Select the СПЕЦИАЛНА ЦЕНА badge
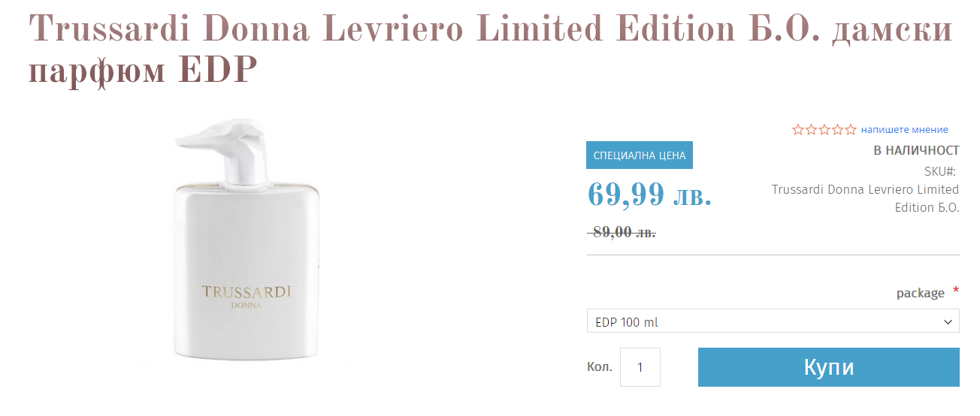The height and width of the screenshot is (416, 980). tap(640, 155)
